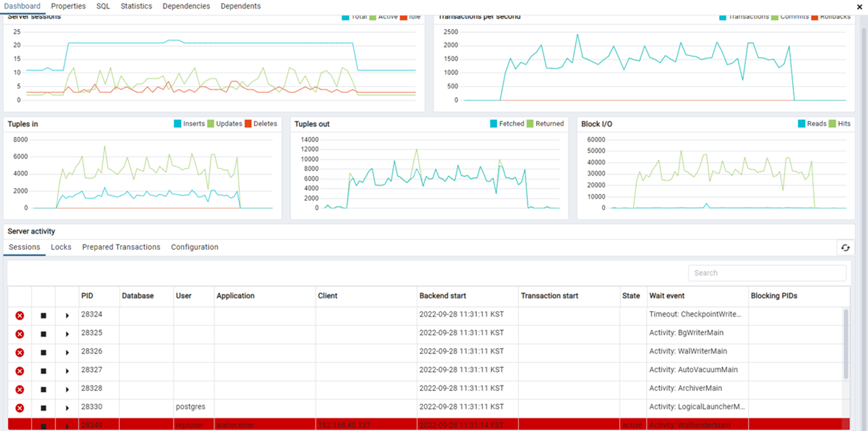Cancel active query for PID 28327

(x=43, y=371)
